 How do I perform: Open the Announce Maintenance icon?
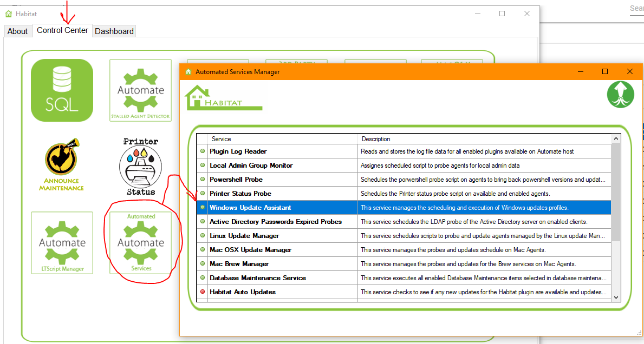pyautogui.click(x=62, y=164)
